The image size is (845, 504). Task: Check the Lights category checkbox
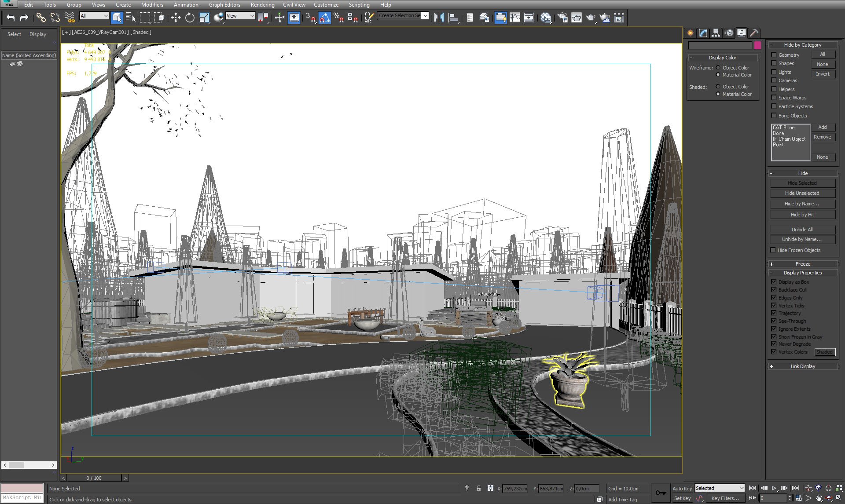(x=774, y=72)
